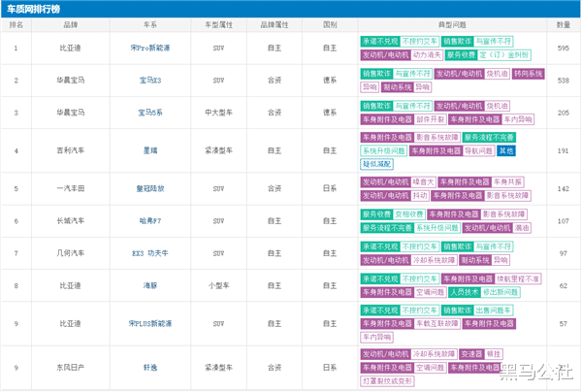Viewport: 582px width, 392px height.
Task: Click the EX3 功夫牛 series link
Action: pos(149,252)
